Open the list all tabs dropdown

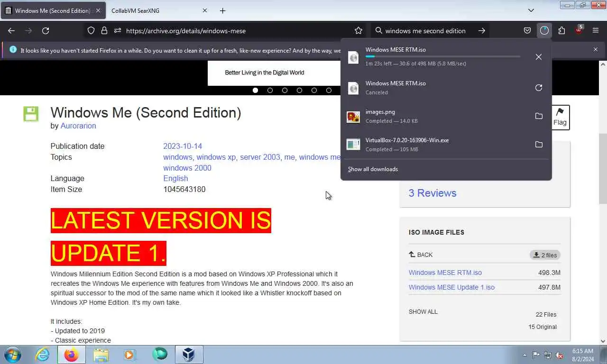pos(531,10)
